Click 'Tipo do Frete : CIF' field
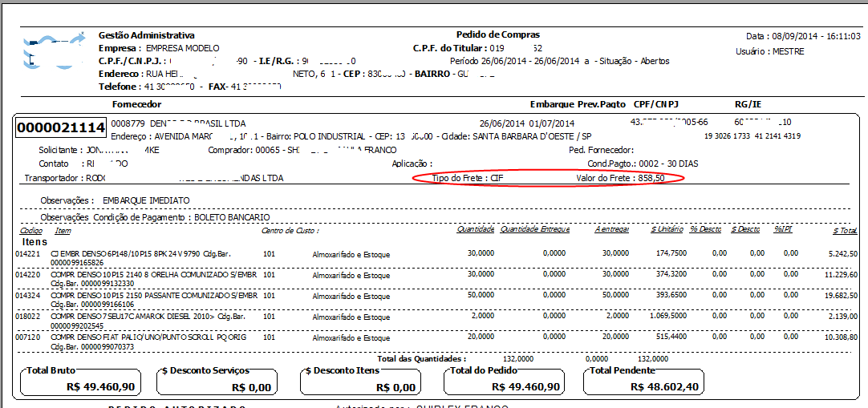The image size is (868, 408). click(468, 178)
